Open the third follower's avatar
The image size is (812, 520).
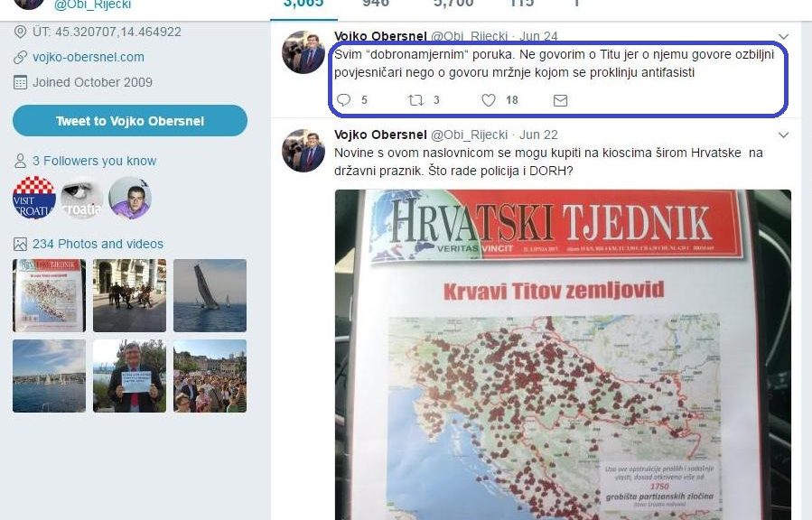[x=130, y=198]
